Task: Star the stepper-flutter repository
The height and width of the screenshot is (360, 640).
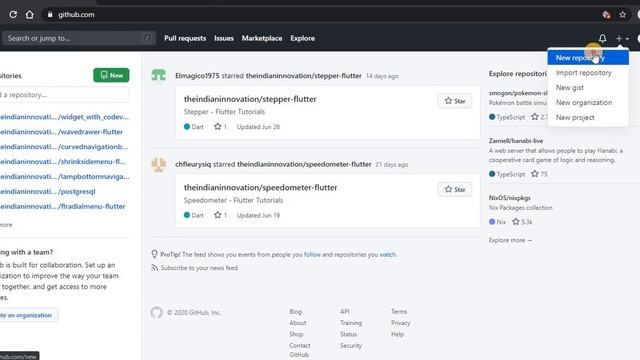Action: click(455, 101)
